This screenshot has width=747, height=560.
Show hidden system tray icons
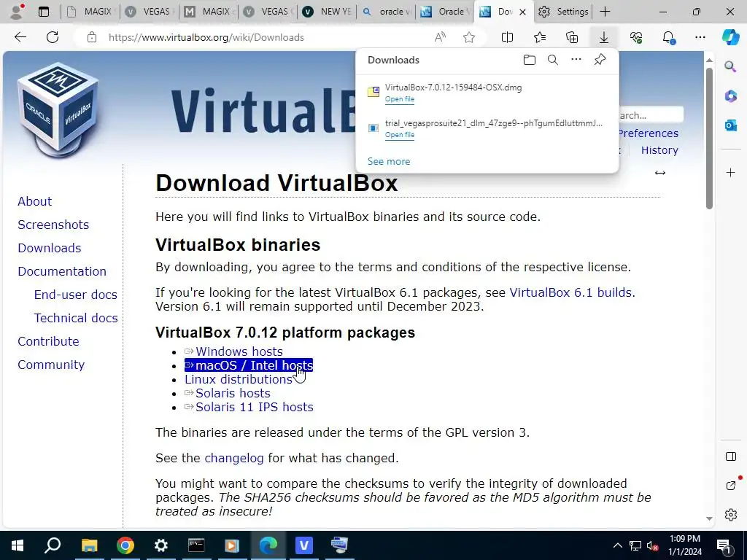(x=617, y=545)
